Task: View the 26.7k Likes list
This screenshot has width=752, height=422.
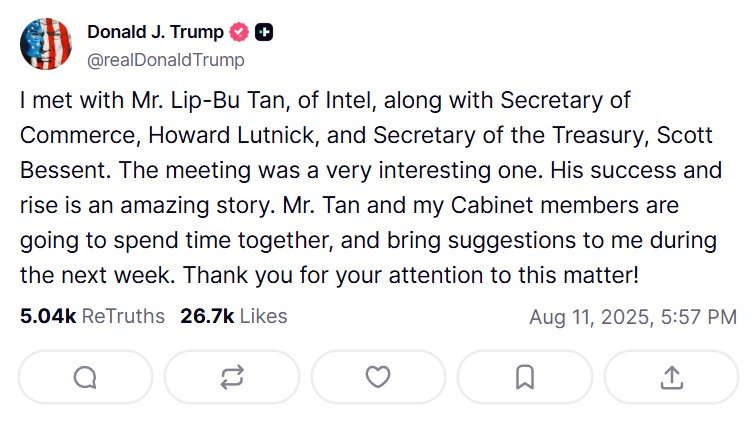Action: pos(234,316)
